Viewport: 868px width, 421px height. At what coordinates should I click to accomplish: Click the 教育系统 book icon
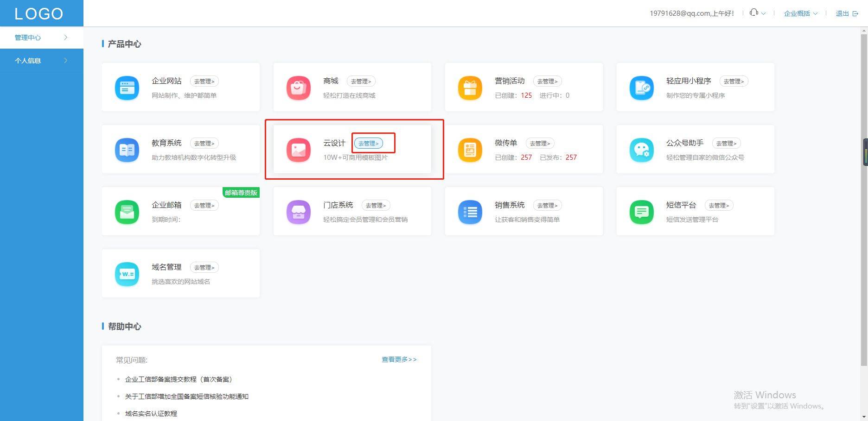click(127, 150)
